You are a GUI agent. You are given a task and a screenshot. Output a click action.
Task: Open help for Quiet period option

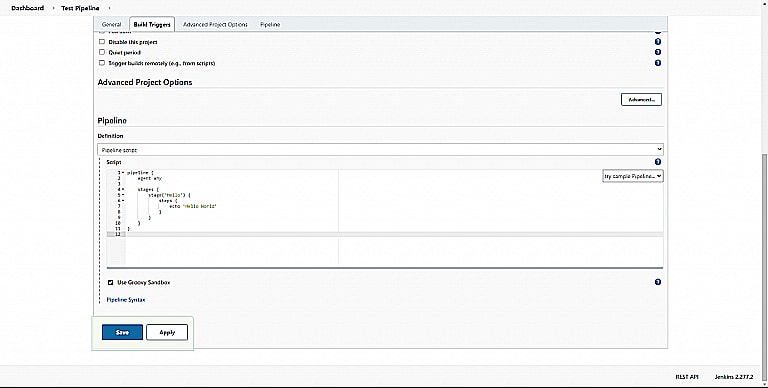(x=658, y=52)
